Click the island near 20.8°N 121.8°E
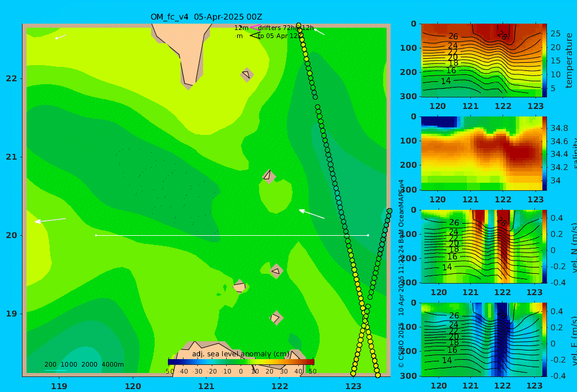The image size is (577, 392). pos(269,175)
